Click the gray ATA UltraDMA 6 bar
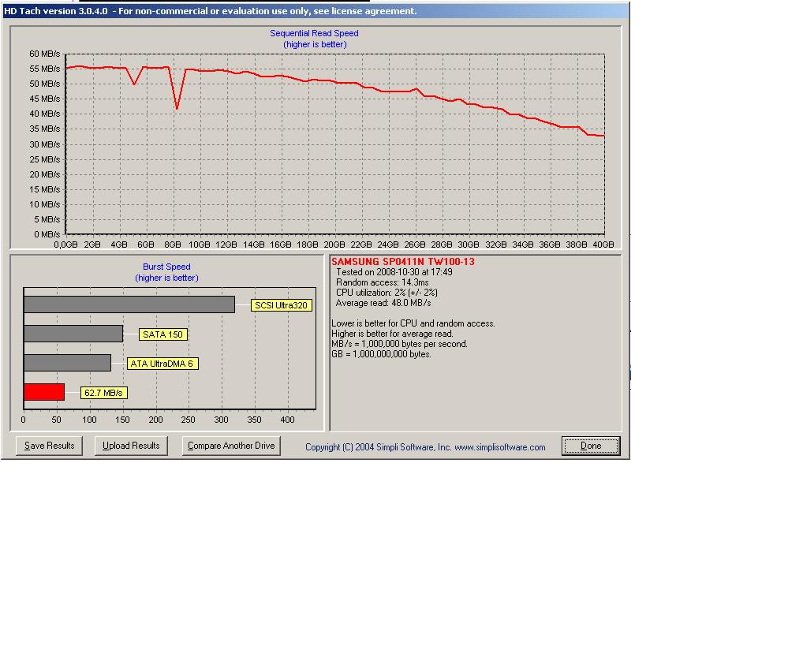 [67, 363]
